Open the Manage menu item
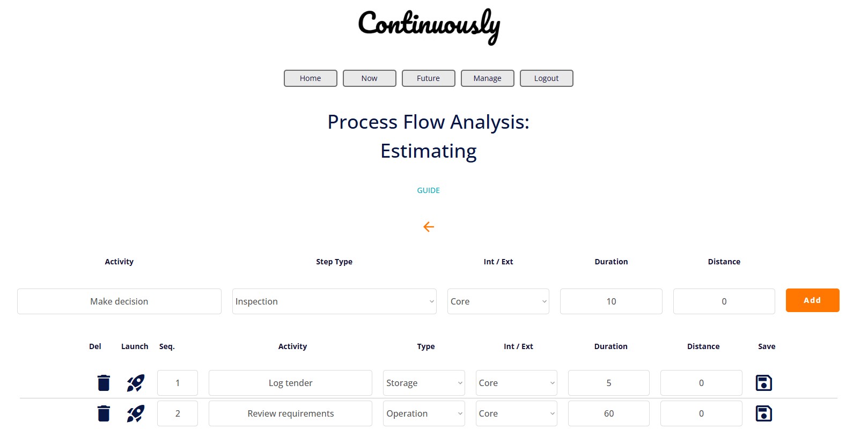This screenshot has height=444, width=868. [x=487, y=78]
